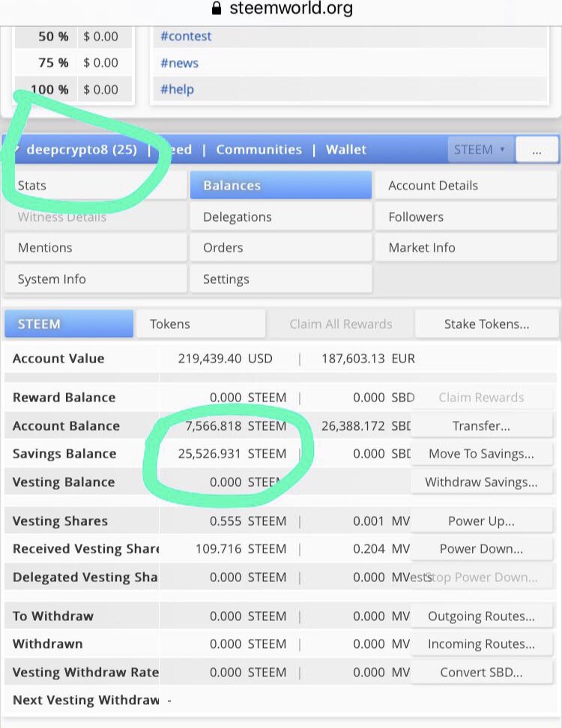Click the Withdraw Savings... button

pyautogui.click(x=481, y=482)
